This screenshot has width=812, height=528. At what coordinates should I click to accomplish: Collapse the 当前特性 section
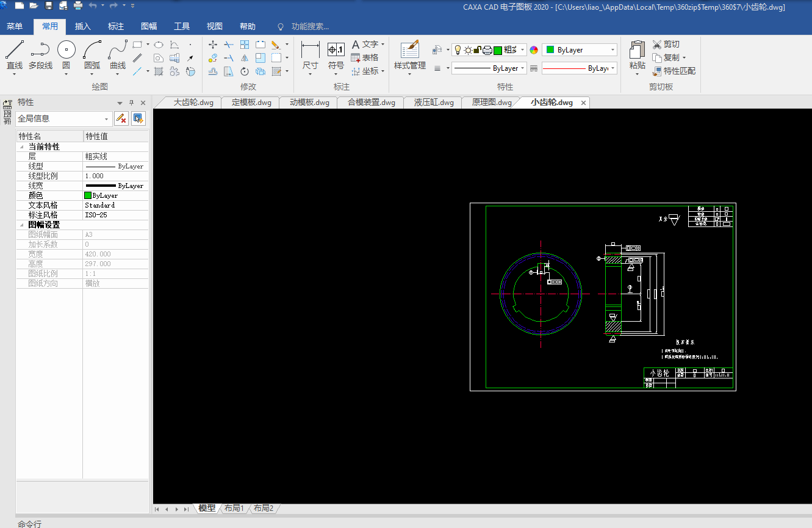pyautogui.click(x=23, y=147)
